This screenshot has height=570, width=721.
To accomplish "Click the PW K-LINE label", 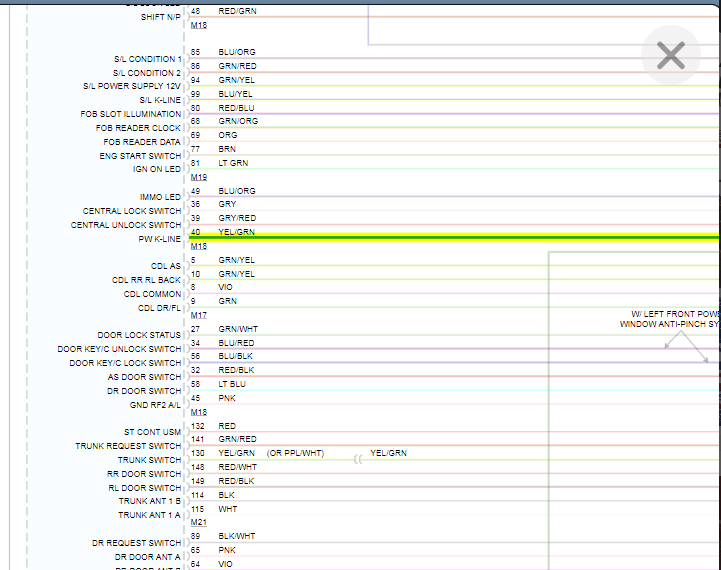I will tap(160, 239).
